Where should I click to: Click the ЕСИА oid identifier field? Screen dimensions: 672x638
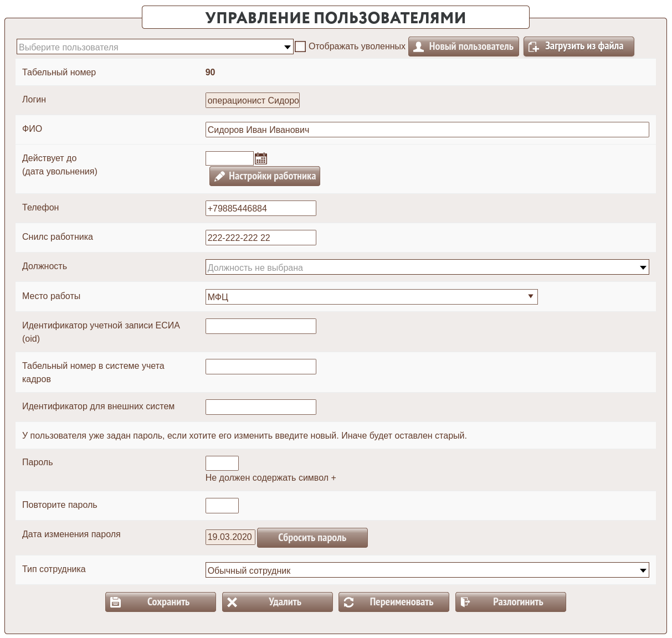coord(260,326)
